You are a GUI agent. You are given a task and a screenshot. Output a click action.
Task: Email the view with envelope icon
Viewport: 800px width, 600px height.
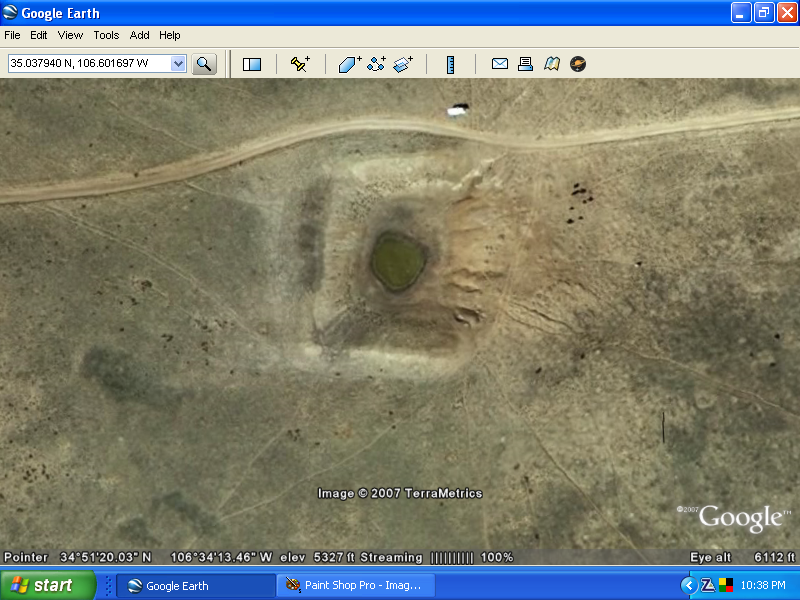[x=499, y=64]
